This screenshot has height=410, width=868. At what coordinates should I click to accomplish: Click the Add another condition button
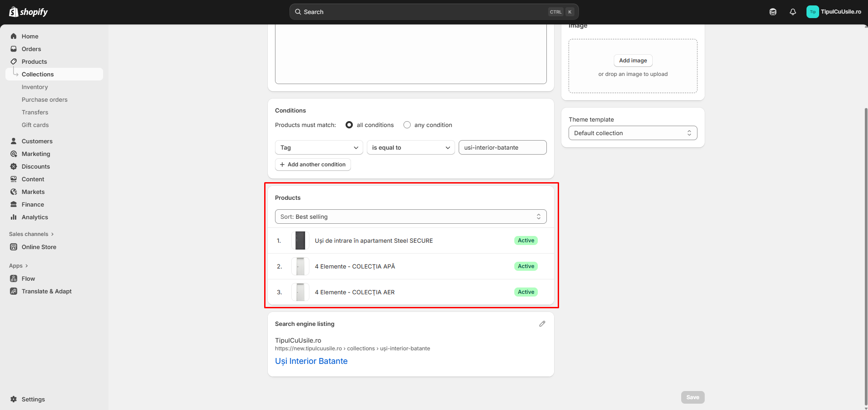(x=313, y=165)
